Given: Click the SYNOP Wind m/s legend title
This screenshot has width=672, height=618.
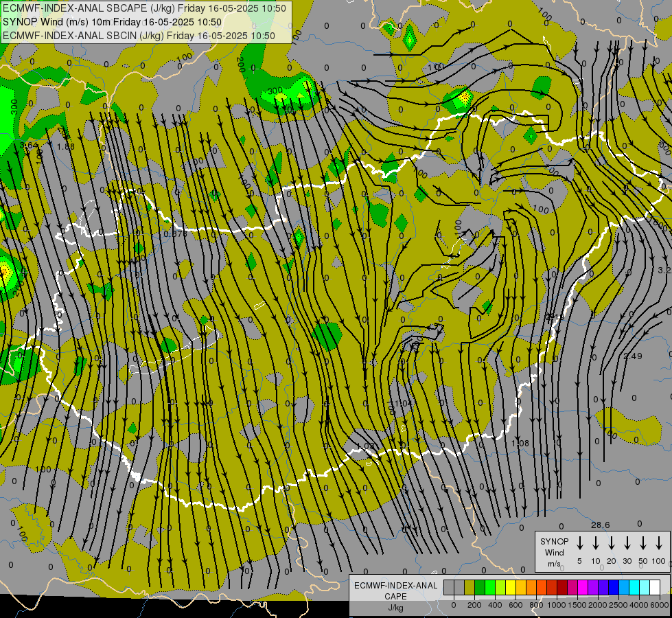Looking at the screenshot, I should (x=554, y=552).
